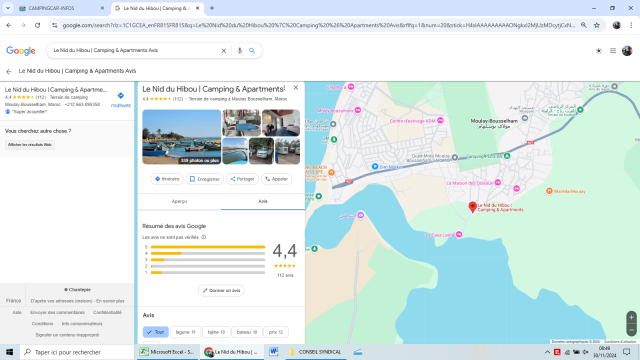
Task: Click the Enregistrer button
Action: coord(204,179)
